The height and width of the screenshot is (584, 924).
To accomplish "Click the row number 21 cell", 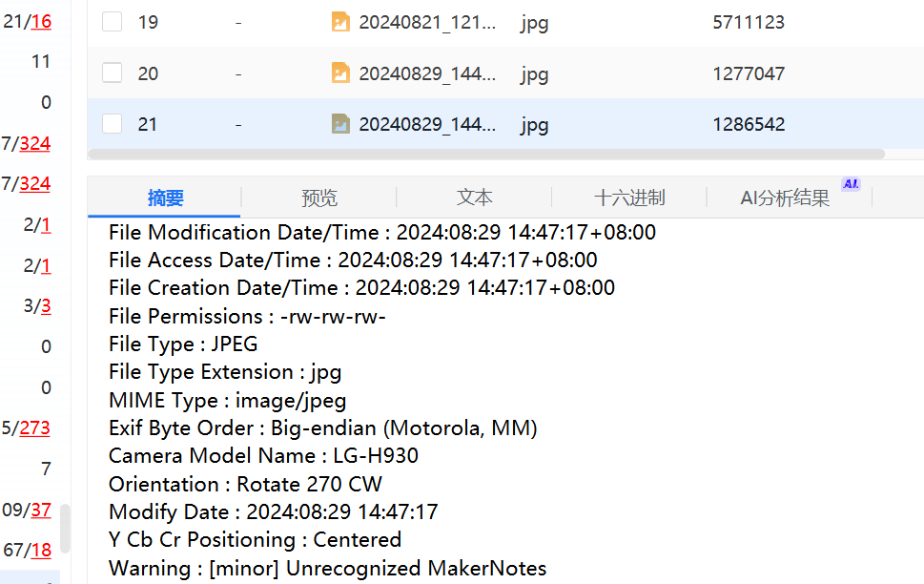I will click(x=147, y=124).
